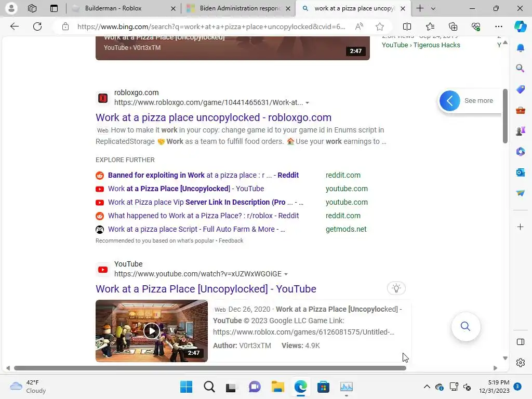The image size is (532, 399).
Task: Click the vertical page scrollbar thumb
Action: [505, 116]
